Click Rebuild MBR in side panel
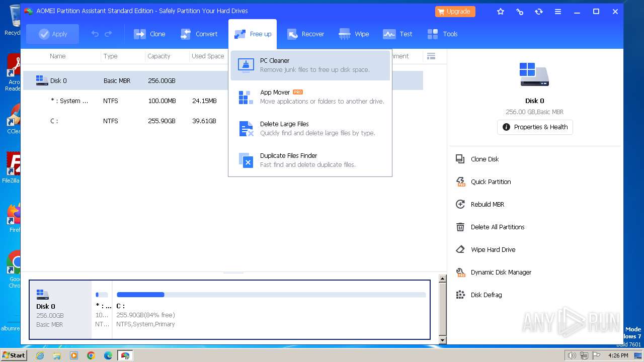644x362 pixels. tap(488, 204)
